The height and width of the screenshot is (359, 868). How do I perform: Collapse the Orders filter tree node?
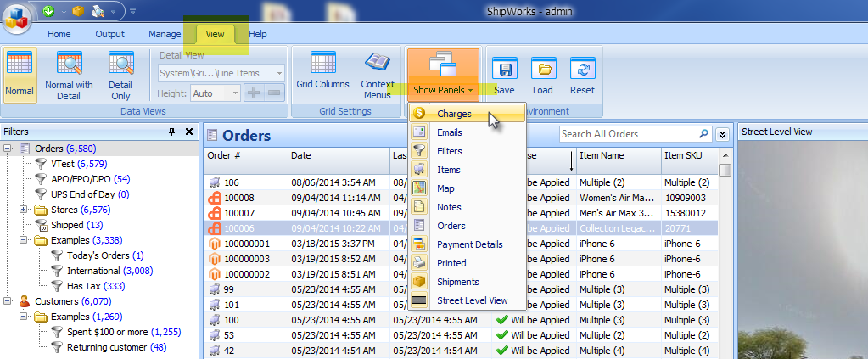point(8,149)
